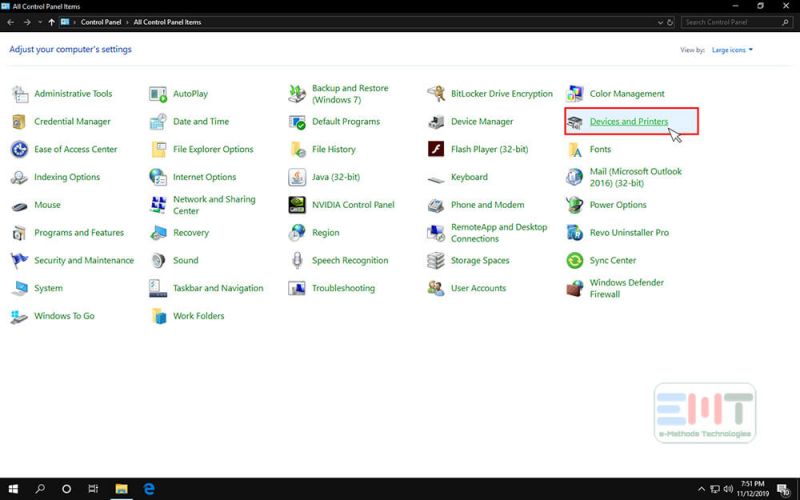
Task: Click the Java (32-bit) icon
Action: 297,178
